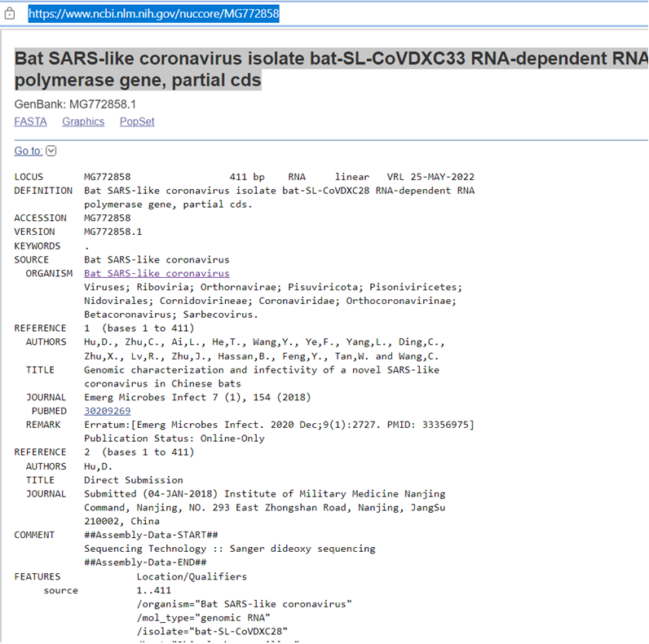Viewport: 649px width, 644px height.
Task: Click the 'source' feature key
Action: pos(61,590)
